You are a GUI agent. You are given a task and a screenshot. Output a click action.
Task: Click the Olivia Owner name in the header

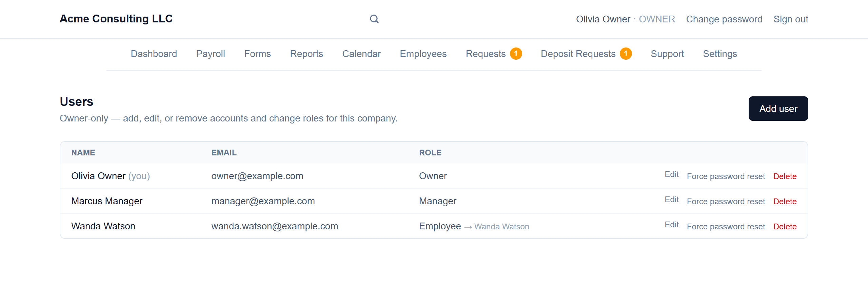pos(603,19)
